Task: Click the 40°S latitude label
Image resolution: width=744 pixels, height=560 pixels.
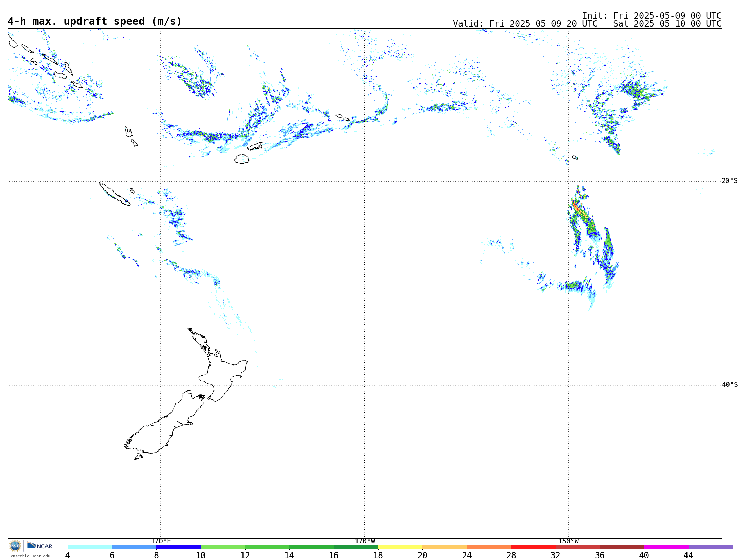Action: [x=730, y=385]
